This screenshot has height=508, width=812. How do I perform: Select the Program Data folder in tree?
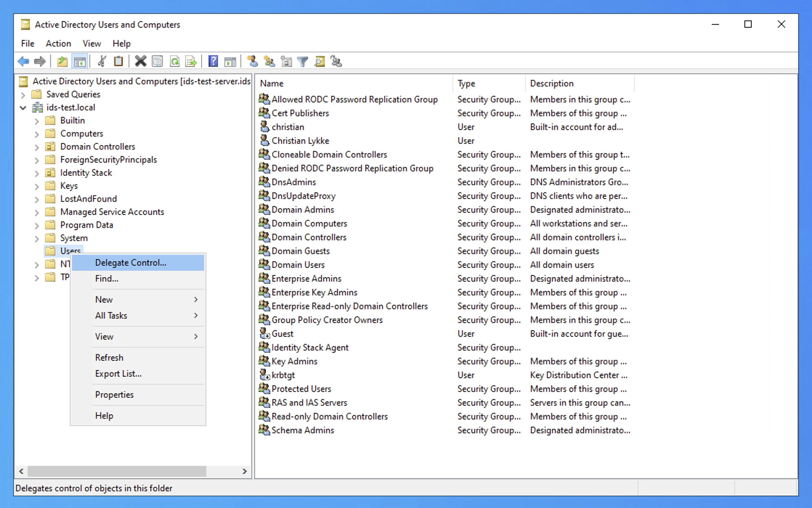tap(86, 225)
